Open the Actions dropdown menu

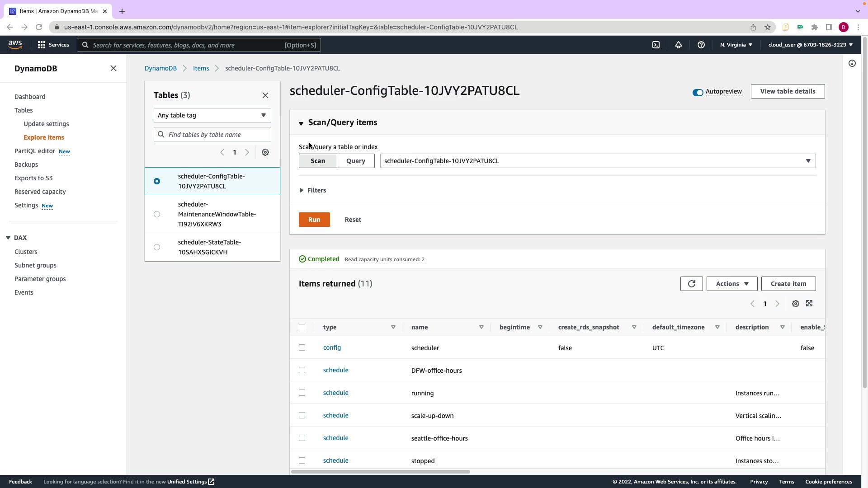coord(731,284)
